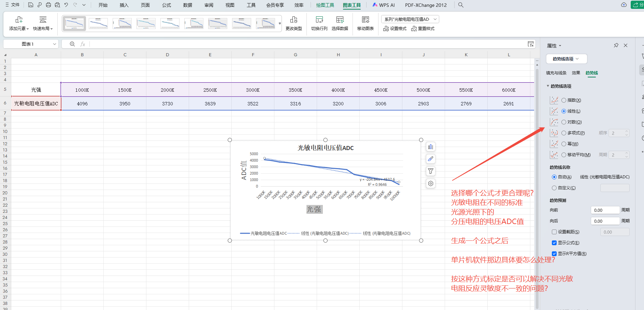Open the quick access toolbar customize arrow
644x310 pixels.
pyautogui.click(x=84, y=5)
